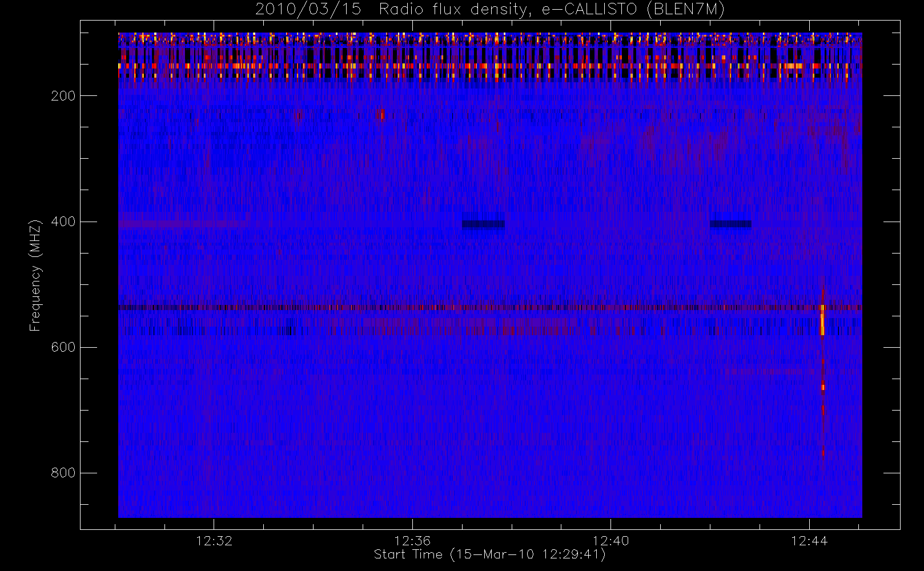This screenshot has height=571, width=924.
Task: Click the 'Frequency (MHZ)' y-axis label
Action: pyautogui.click(x=35, y=276)
